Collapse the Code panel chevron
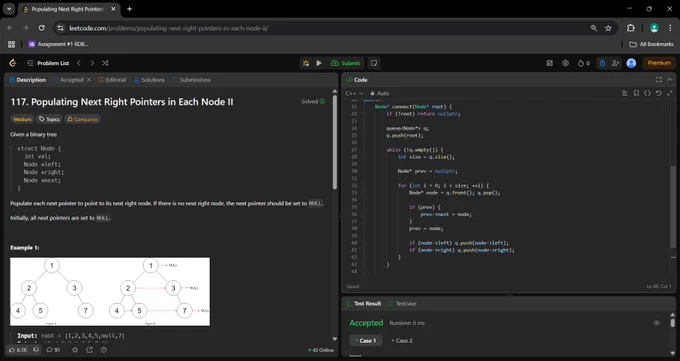This screenshot has height=361, width=680. 670,80
